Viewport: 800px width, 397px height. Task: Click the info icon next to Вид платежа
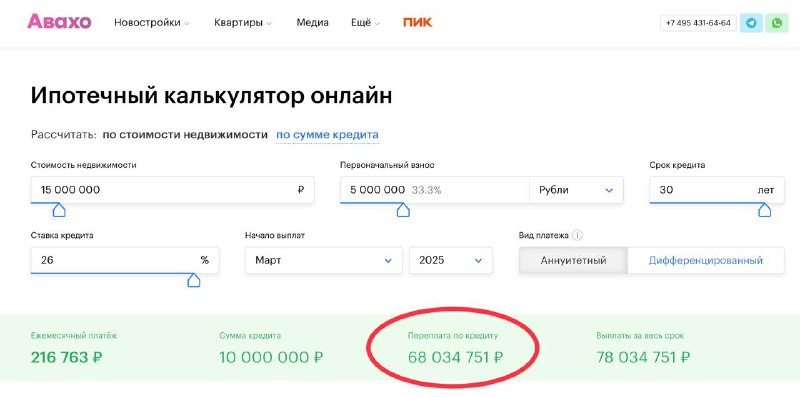coord(577,236)
